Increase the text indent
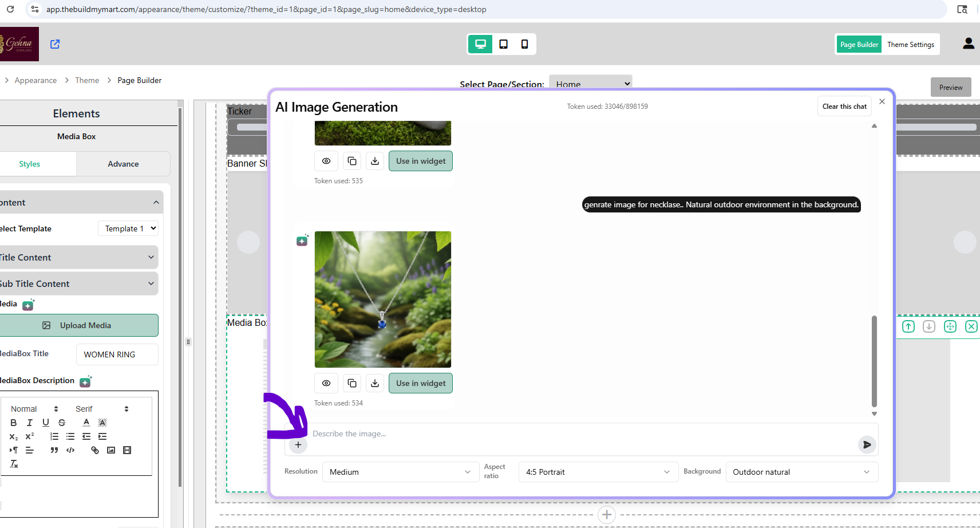 (x=102, y=436)
